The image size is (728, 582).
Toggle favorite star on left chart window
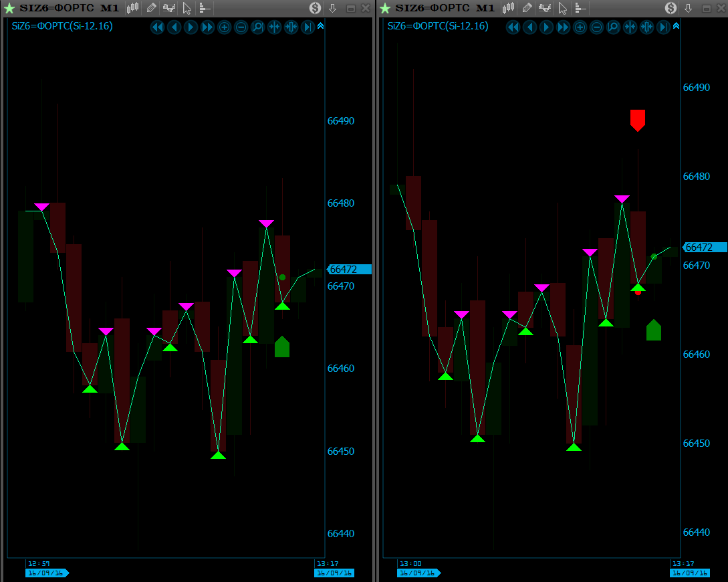click(x=10, y=8)
